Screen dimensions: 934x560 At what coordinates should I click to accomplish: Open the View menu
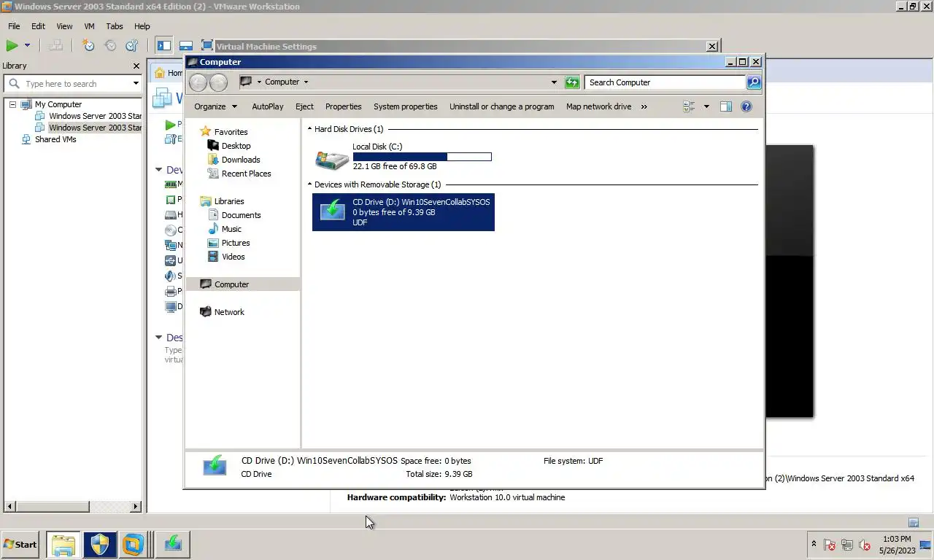click(x=64, y=26)
